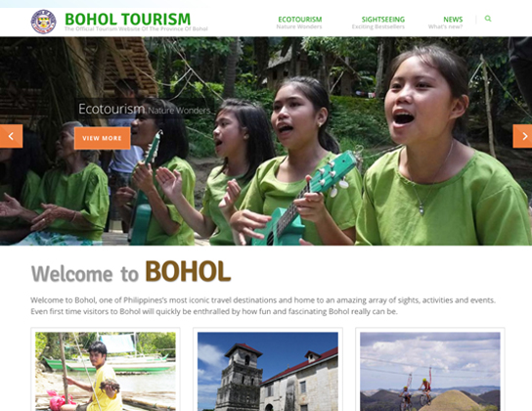Screen dimensions: 532x411
Task: Open the bike zipline over hills thumbnail
Action: tap(430, 371)
